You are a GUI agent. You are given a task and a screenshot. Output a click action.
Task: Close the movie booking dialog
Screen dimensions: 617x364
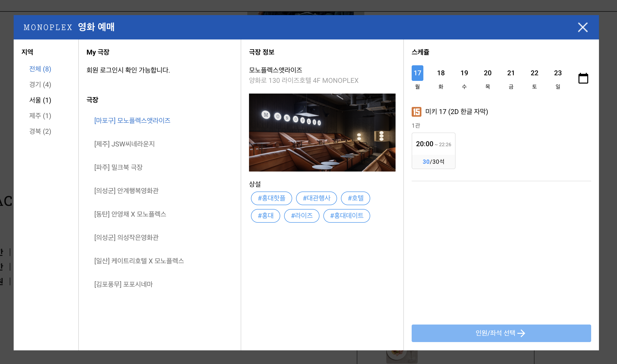(582, 28)
